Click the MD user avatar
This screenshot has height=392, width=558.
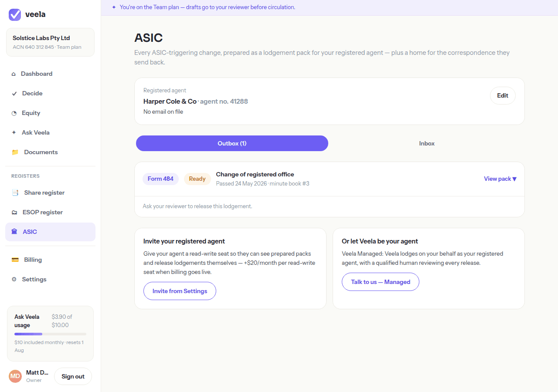tap(15, 376)
